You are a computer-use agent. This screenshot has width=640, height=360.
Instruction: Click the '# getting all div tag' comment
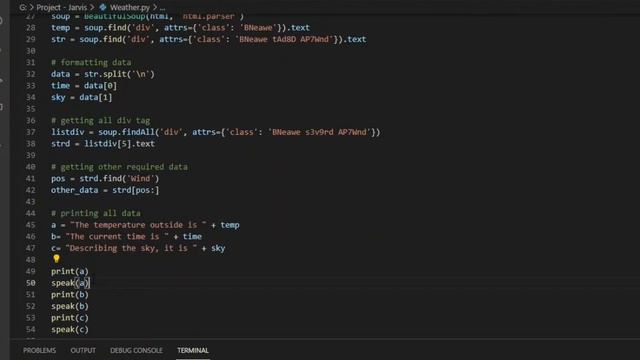(x=101, y=121)
